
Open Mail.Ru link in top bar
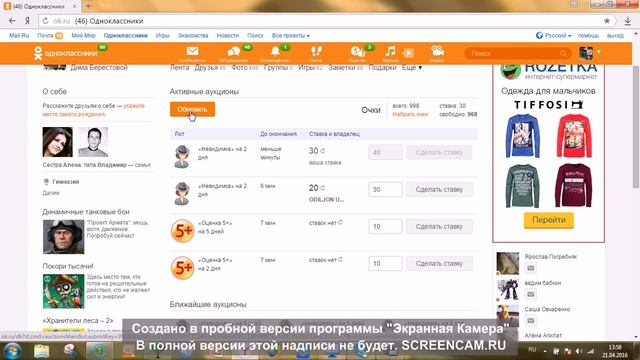tap(19, 36)
